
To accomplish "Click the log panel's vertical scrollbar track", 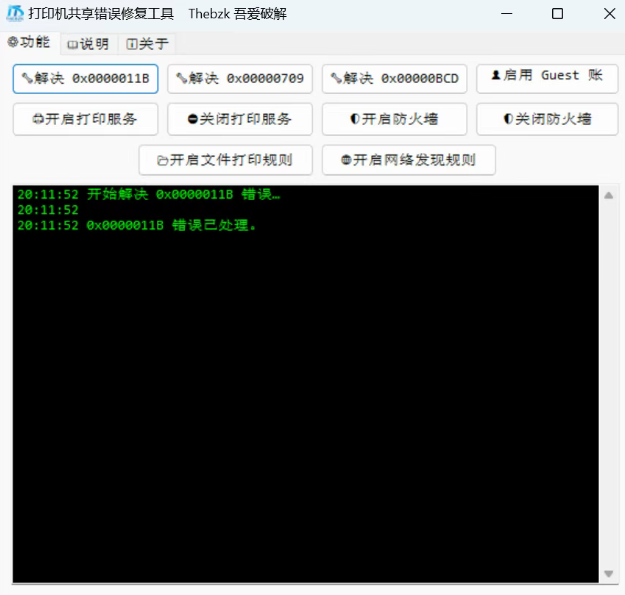I will 609,380.
